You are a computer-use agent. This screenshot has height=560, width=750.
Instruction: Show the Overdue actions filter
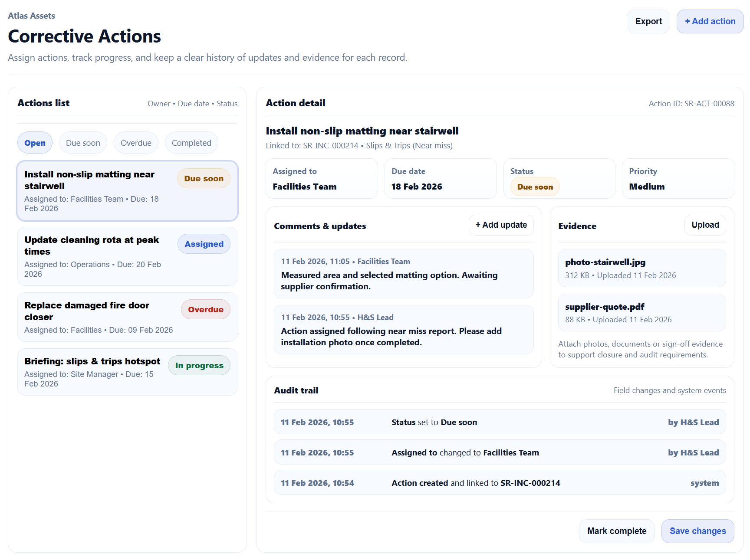click(x=136, y=143)
